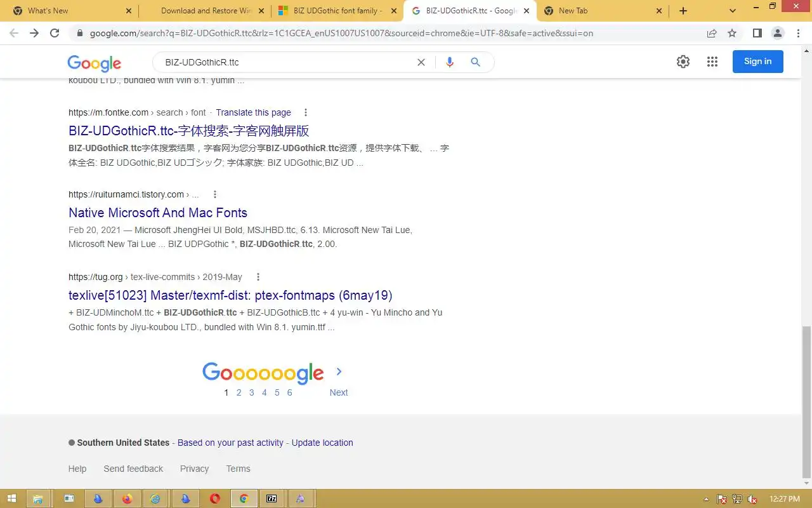
Task: Click Based on your past activity
Action: (230, 443)
